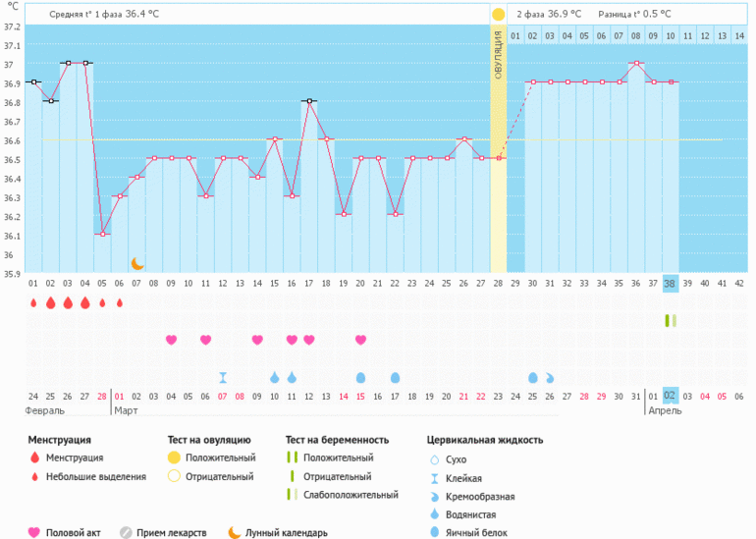Screen dimensions: 756x539
Task: Click the 'Половой акт' heart in the legend
Action: [x=34, y=532]
